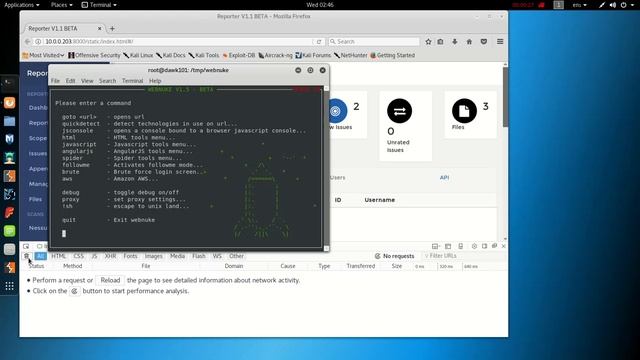
Task: Open the Applications menu in top bar
Action: click(22, 5)
